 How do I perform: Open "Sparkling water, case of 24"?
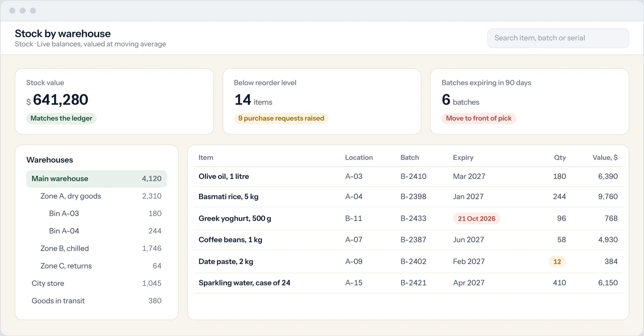pos(245,283)
